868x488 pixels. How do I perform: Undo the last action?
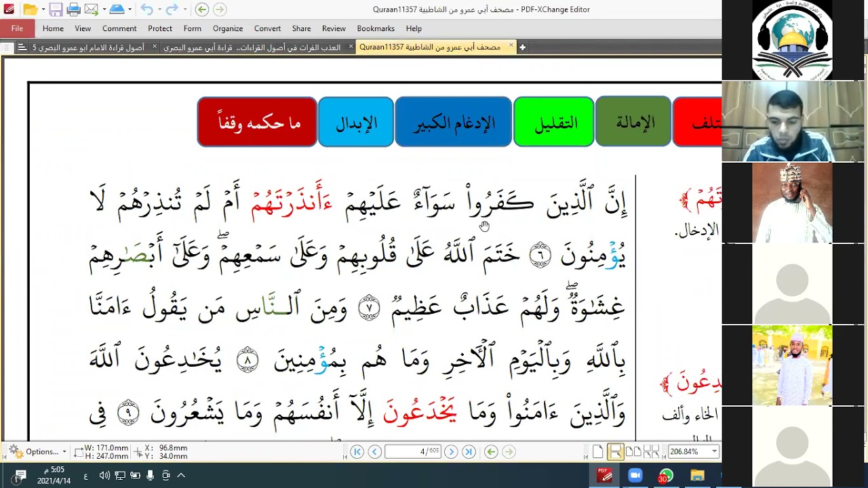click(146, 9)
